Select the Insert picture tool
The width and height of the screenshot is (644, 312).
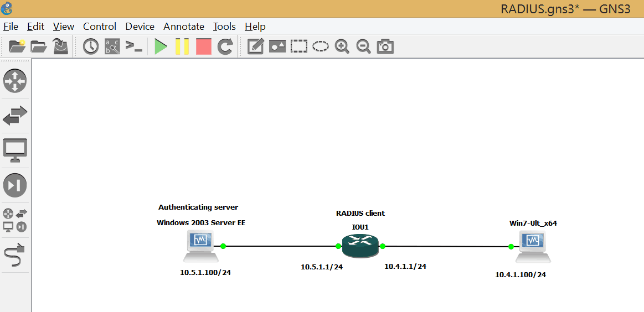pos(277,46)
